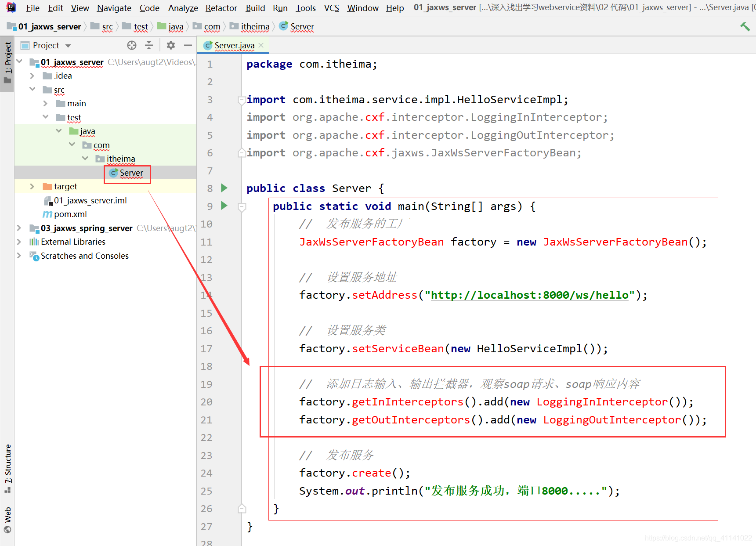Open the File menu

pyautogui.click(x=33, y=8)
